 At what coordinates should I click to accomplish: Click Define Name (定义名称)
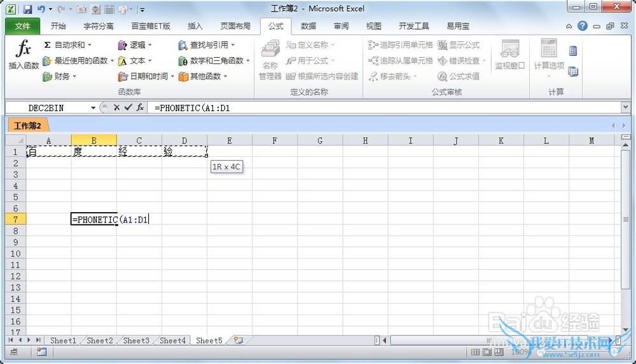pos(310,45)
